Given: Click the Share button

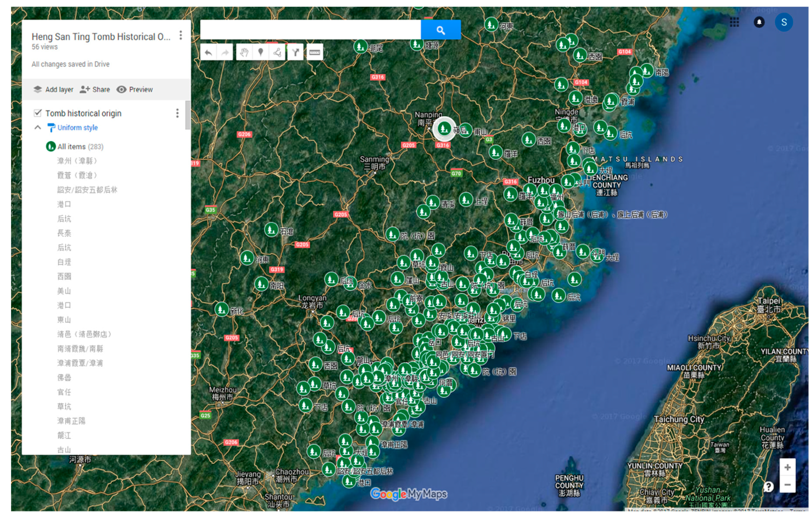Looking at the screenshot, I should click(95, 89).
